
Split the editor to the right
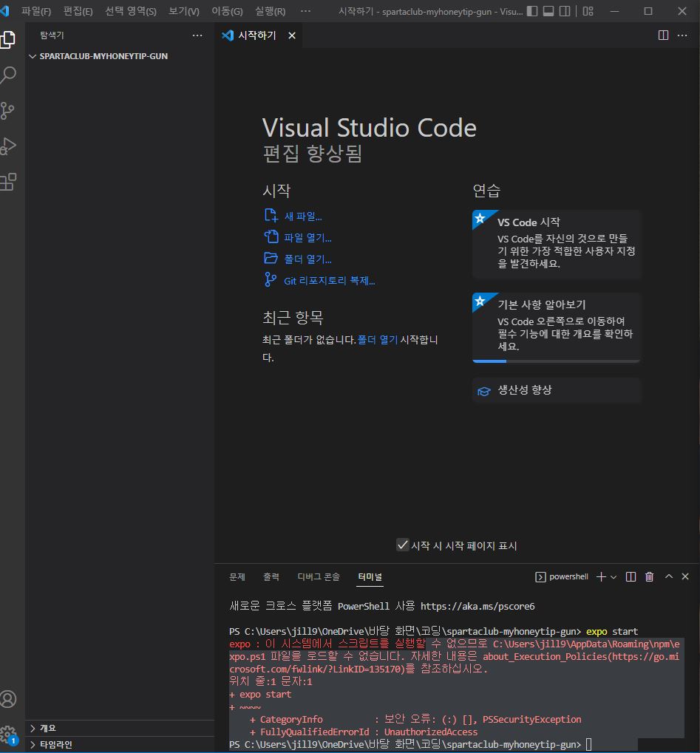tap(663, 35)
